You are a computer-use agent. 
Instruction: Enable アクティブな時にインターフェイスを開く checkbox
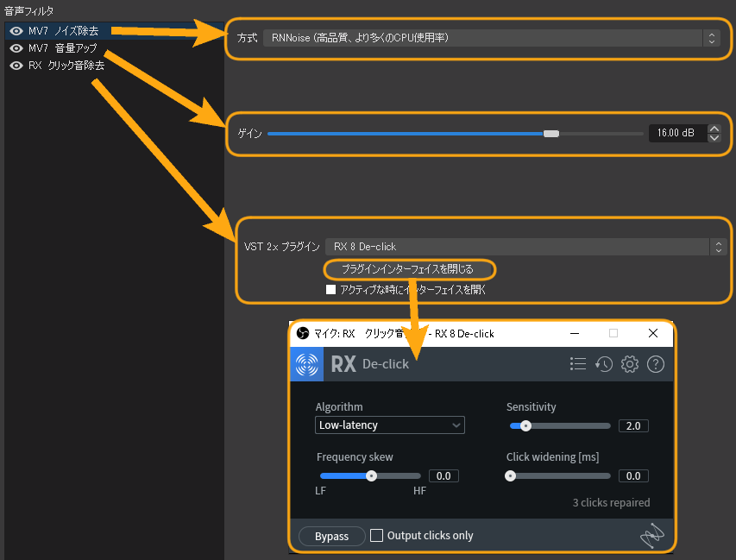point(331,290)
